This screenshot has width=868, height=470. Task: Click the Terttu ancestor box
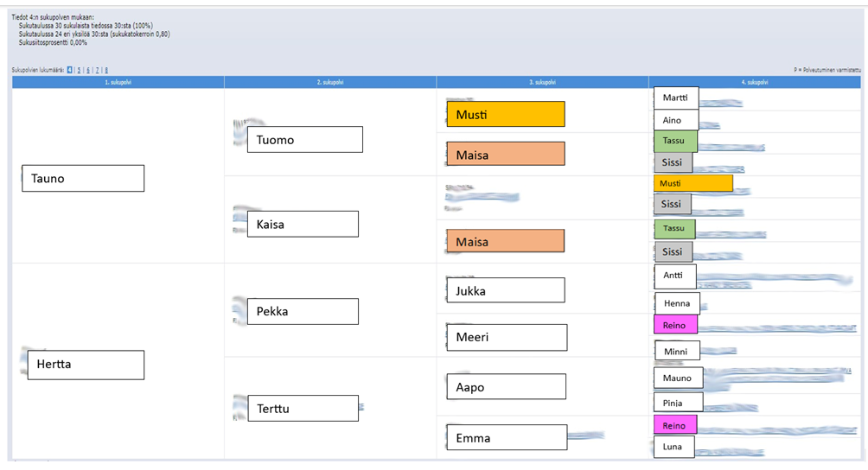[x=303, y=408]
